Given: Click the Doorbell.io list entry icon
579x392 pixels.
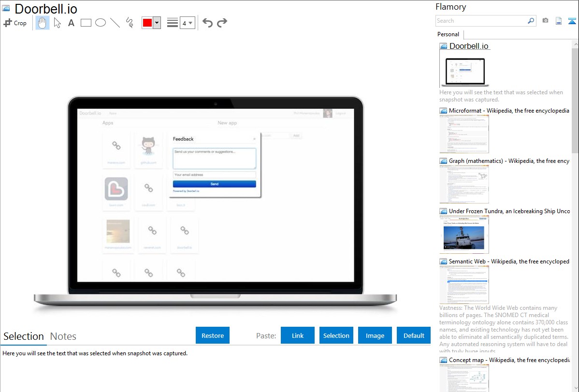Looking at the screenshot, I should (x=444, y=46).
